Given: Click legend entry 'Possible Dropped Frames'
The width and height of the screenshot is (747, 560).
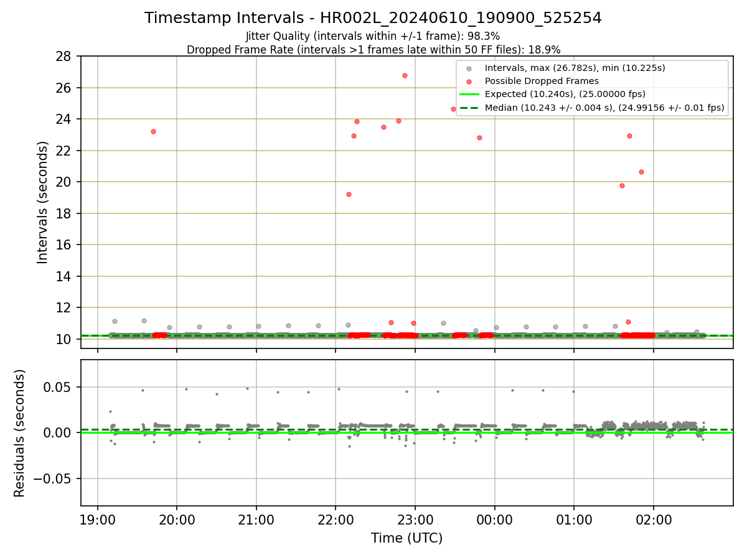Looking at the screenshot, I should click(542, 81).
